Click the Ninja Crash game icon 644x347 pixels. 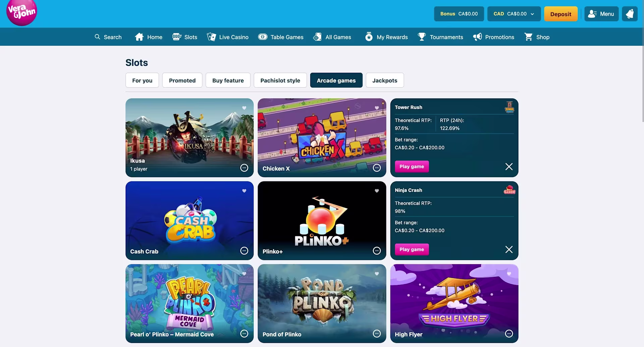coord(509,190)
